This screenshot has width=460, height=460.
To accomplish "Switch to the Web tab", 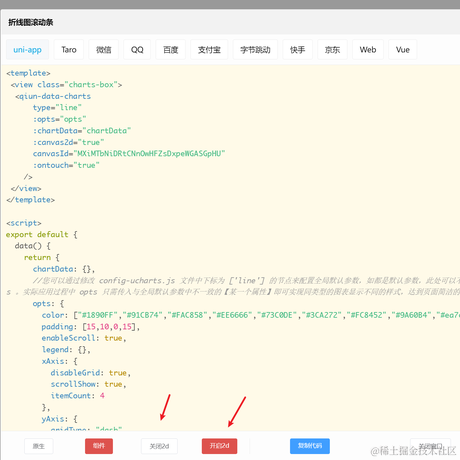I will pos(368,50).
